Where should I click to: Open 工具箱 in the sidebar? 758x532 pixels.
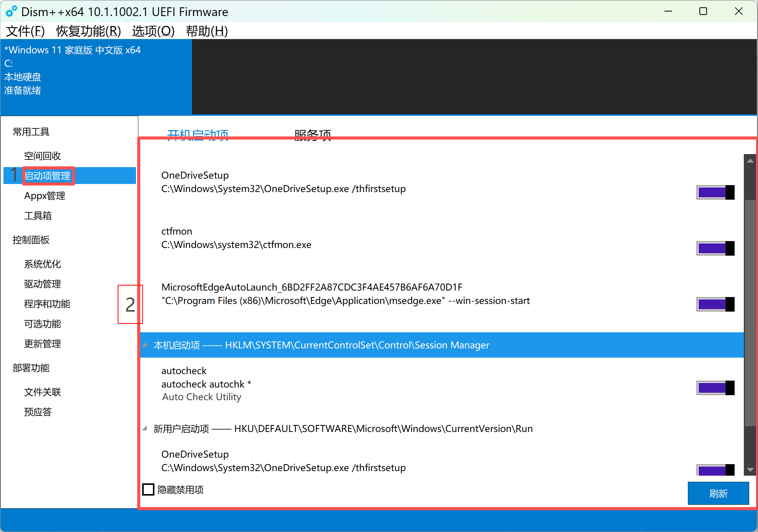[38, 216]
